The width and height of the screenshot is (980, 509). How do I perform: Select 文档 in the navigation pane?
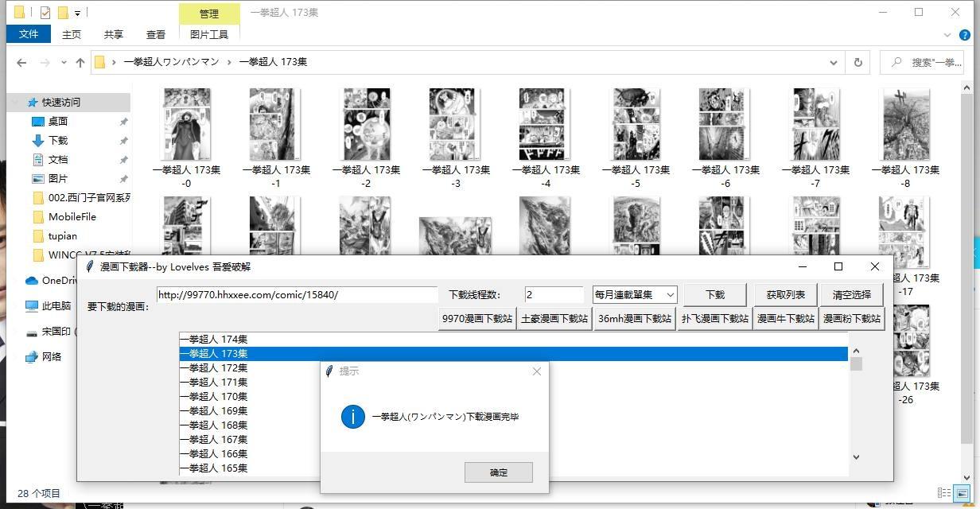pos(58,159)
